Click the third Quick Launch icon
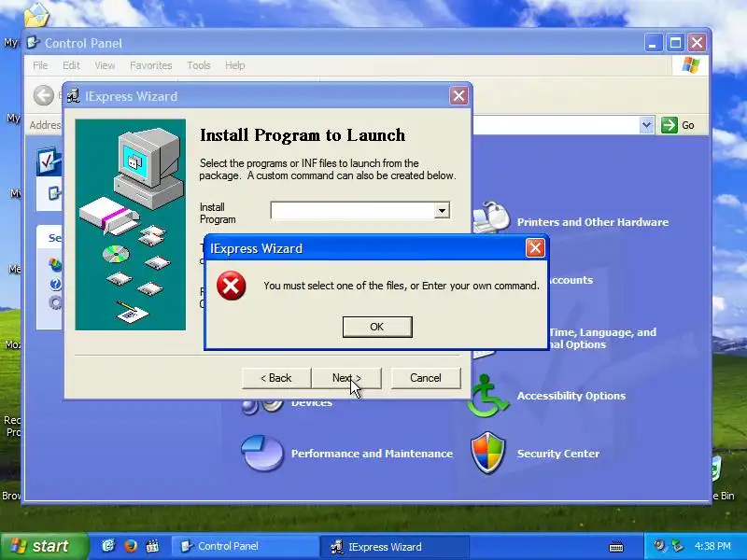The image size is (747, 560). [152, 546]
